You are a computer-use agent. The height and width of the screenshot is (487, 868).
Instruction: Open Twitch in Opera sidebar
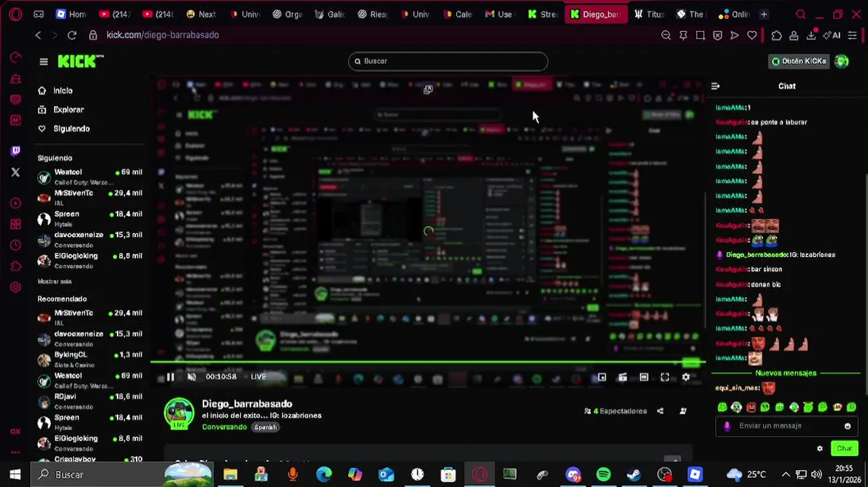point(16,151)
